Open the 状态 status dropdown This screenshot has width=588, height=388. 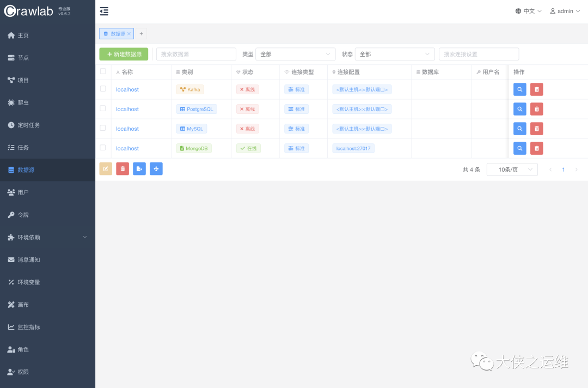click(x=395, y=54)
